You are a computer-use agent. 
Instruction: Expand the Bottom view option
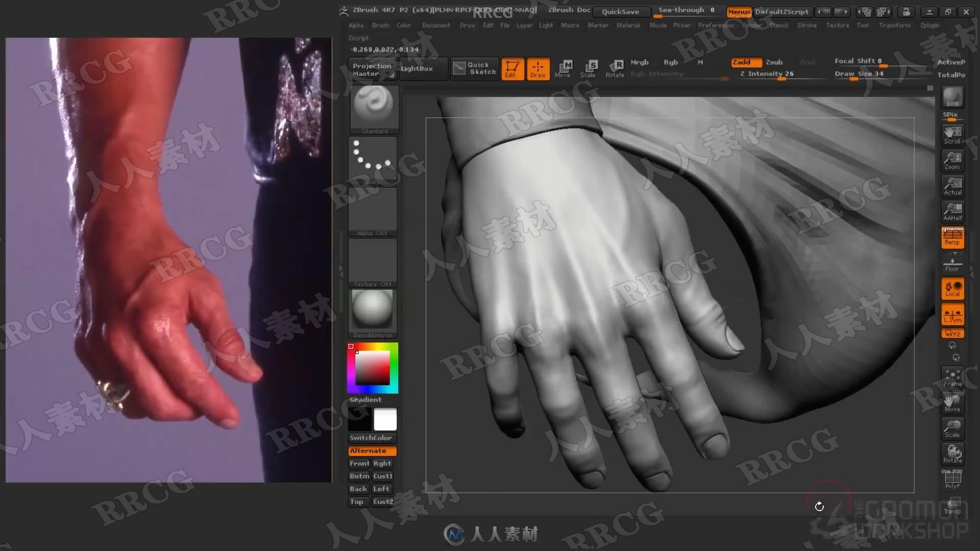(x=359, y=477)
